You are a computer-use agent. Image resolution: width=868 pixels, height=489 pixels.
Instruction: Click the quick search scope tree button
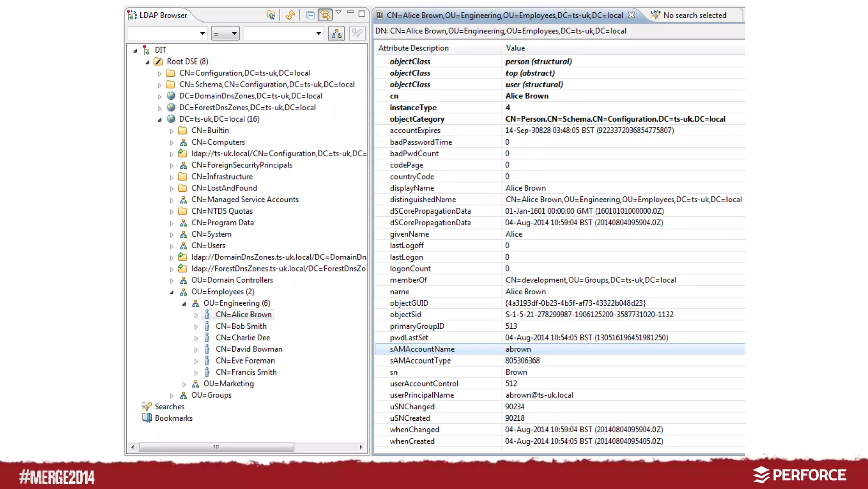point(337,34)
